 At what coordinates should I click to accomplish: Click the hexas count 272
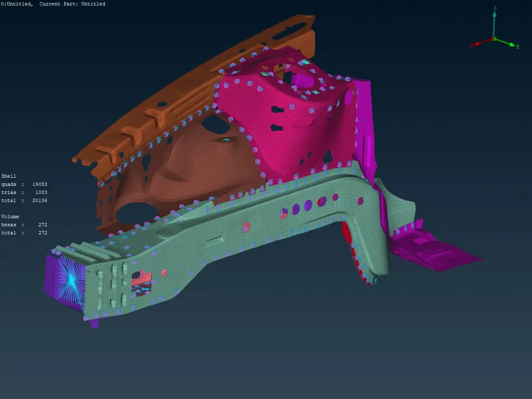click(x=43, y=225)
